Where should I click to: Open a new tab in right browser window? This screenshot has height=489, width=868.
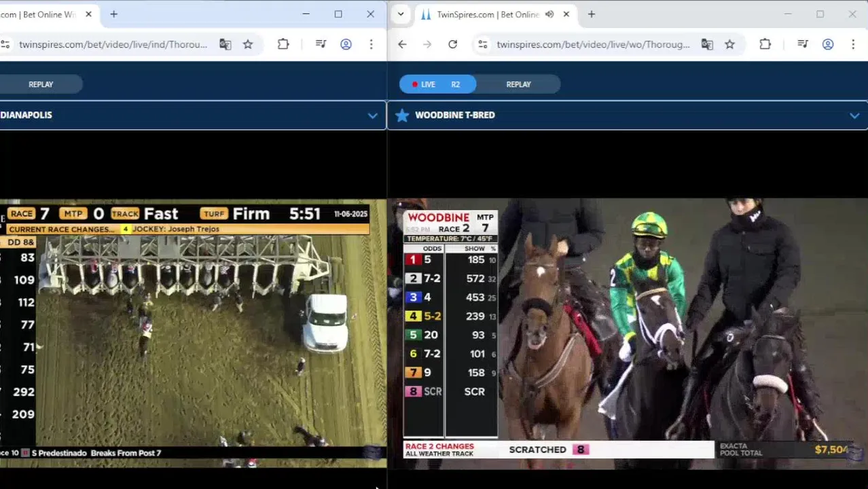(592, 14)
